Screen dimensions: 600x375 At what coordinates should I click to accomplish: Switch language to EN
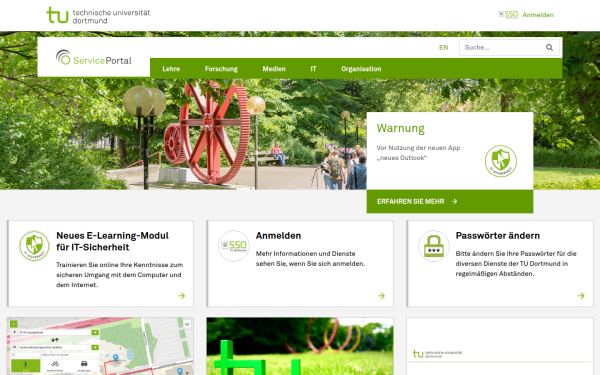click(443, 47)
